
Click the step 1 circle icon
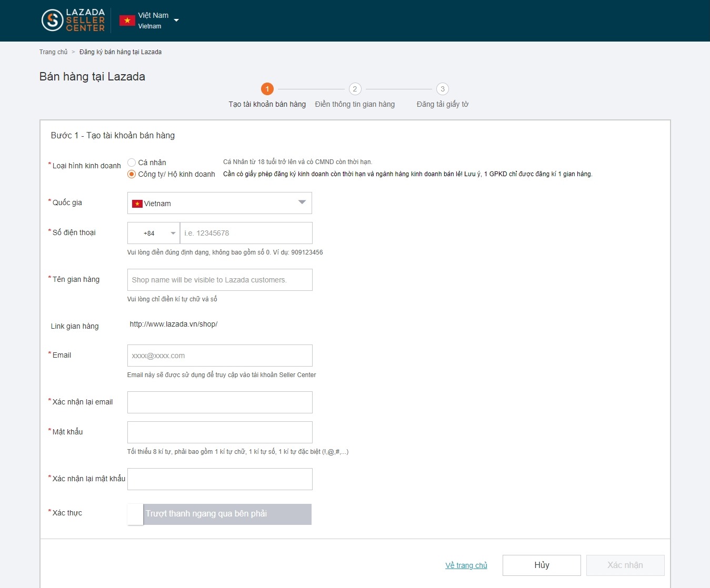[x=267, y=89]
